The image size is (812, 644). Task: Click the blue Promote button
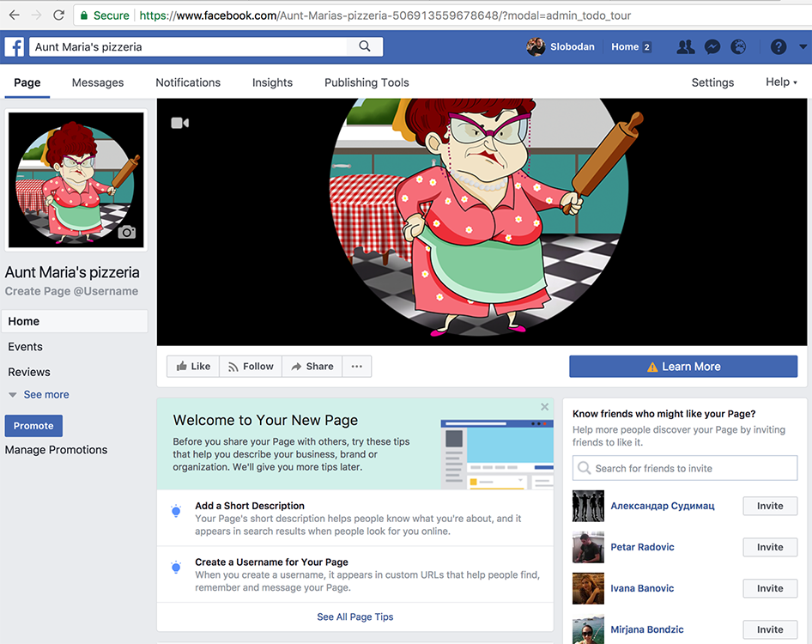[33, 426]
